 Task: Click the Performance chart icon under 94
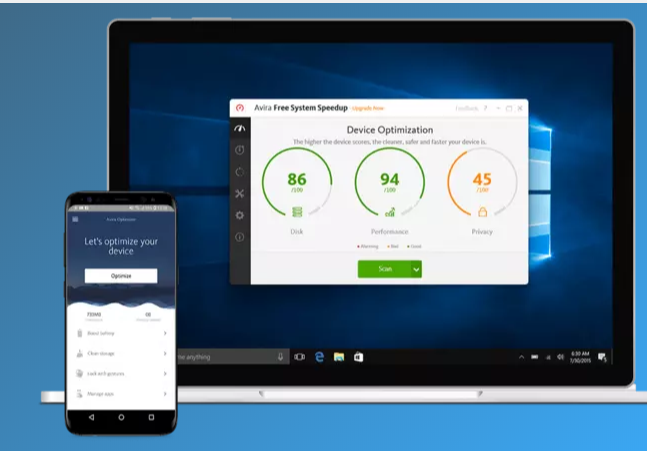(390, 212)
